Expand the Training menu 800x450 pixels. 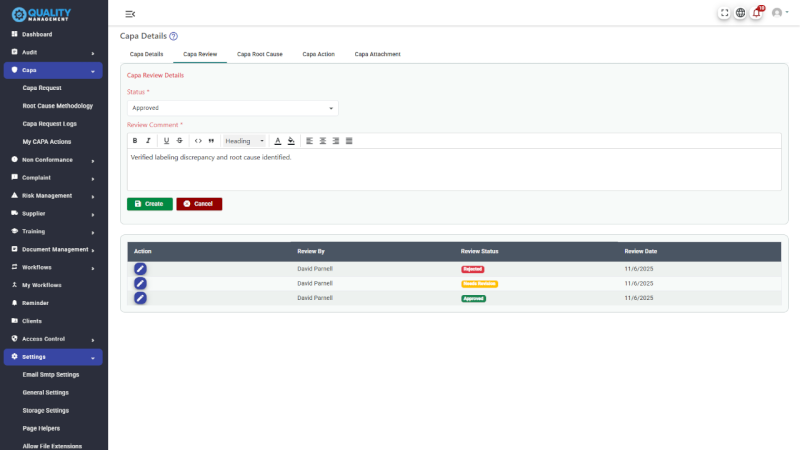click(x=53, y=231)
